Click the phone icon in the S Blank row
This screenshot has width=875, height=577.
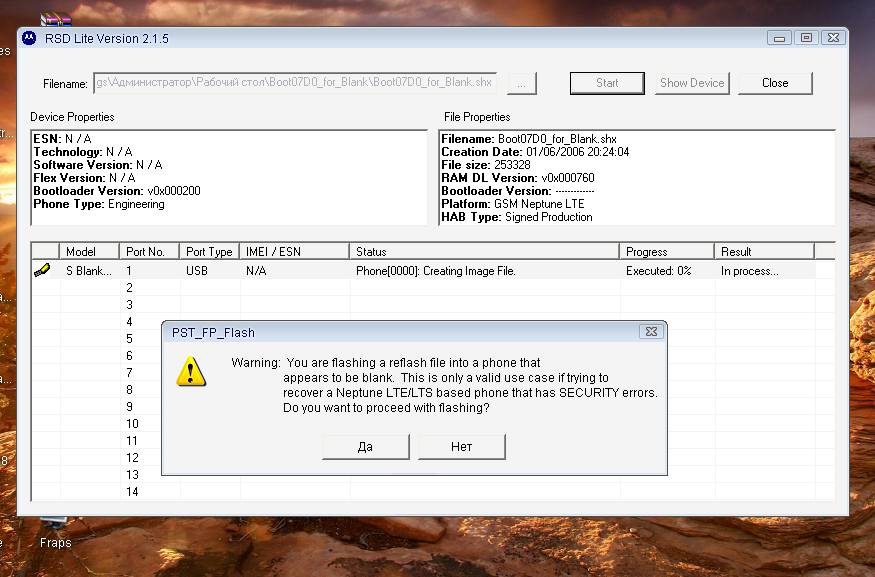pos(42,270)
